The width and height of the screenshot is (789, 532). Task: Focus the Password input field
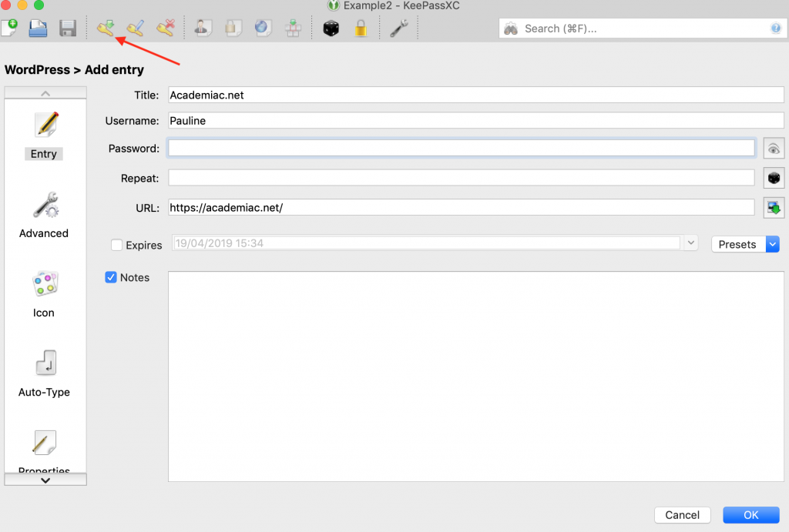point(461,148)
